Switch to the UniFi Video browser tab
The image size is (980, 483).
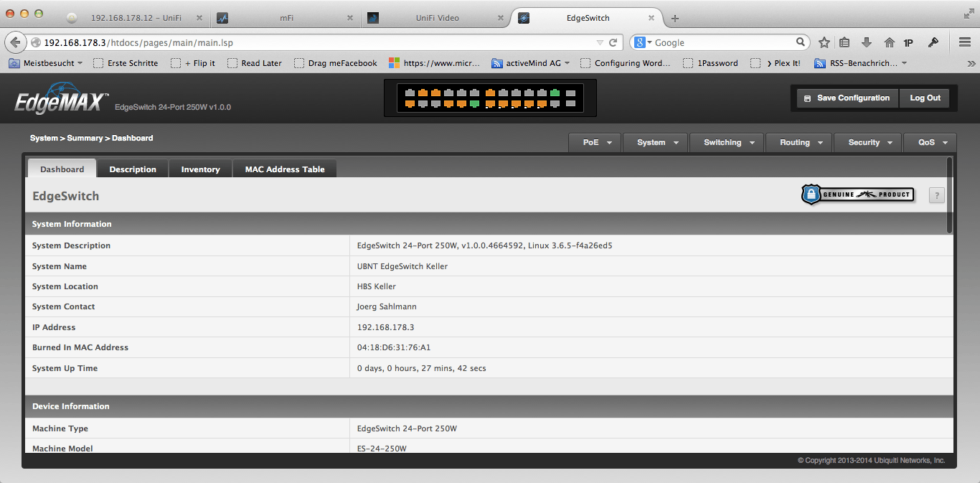(x=437, y=18)
